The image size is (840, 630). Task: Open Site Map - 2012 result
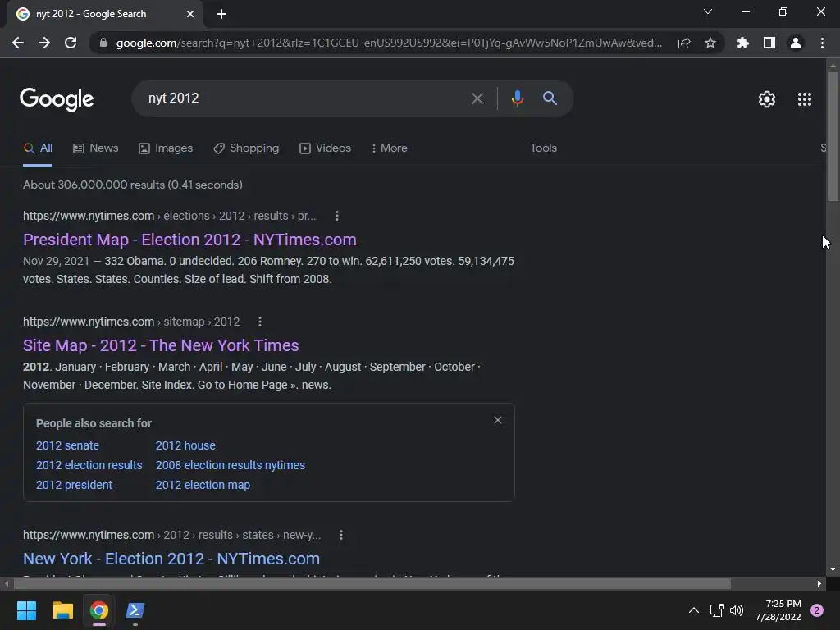[161, 345]
